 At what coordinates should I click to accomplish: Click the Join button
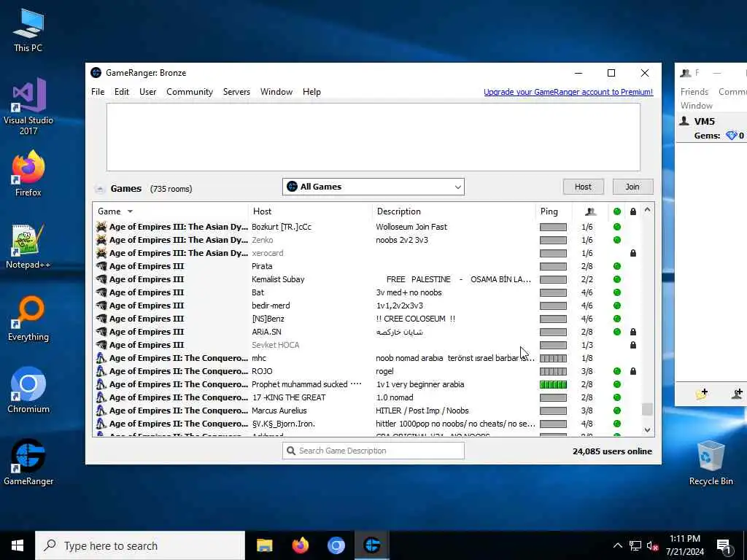[x=632, y=187]
